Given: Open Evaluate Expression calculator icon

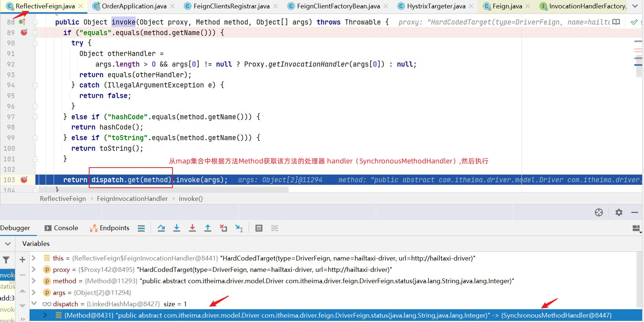Looking at the screenshot, I should pos(259,228).
